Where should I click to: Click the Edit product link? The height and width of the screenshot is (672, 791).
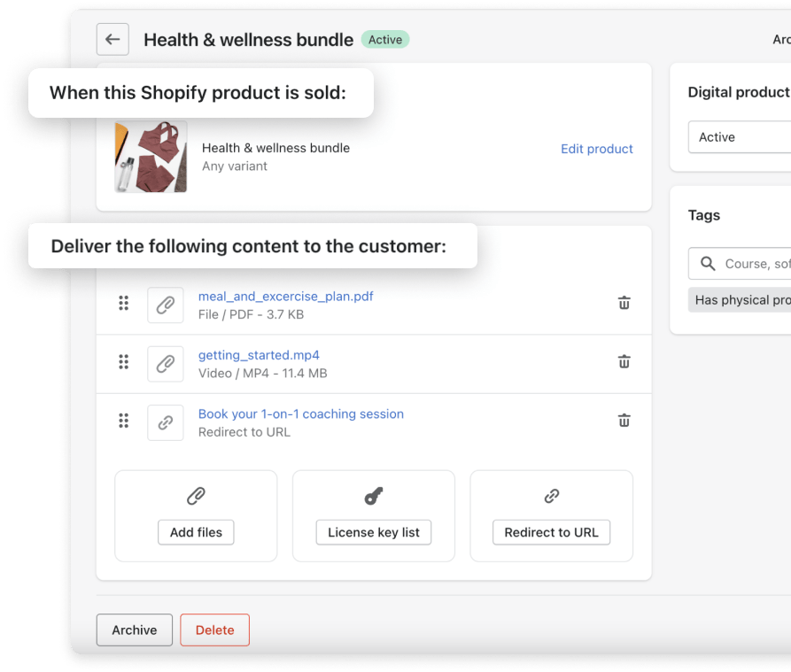pyautogui.click(x=596, y=149)
